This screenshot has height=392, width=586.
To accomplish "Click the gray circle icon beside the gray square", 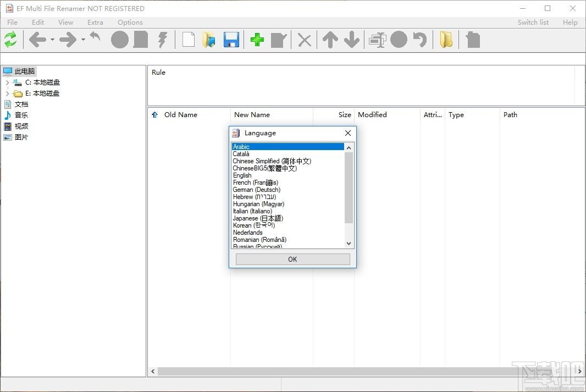I will 120,40.
